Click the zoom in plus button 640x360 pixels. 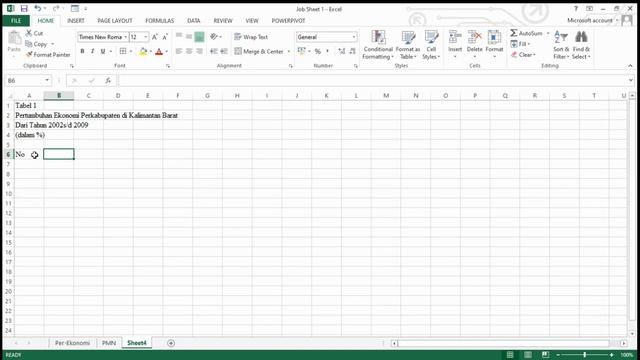point(611,355)
